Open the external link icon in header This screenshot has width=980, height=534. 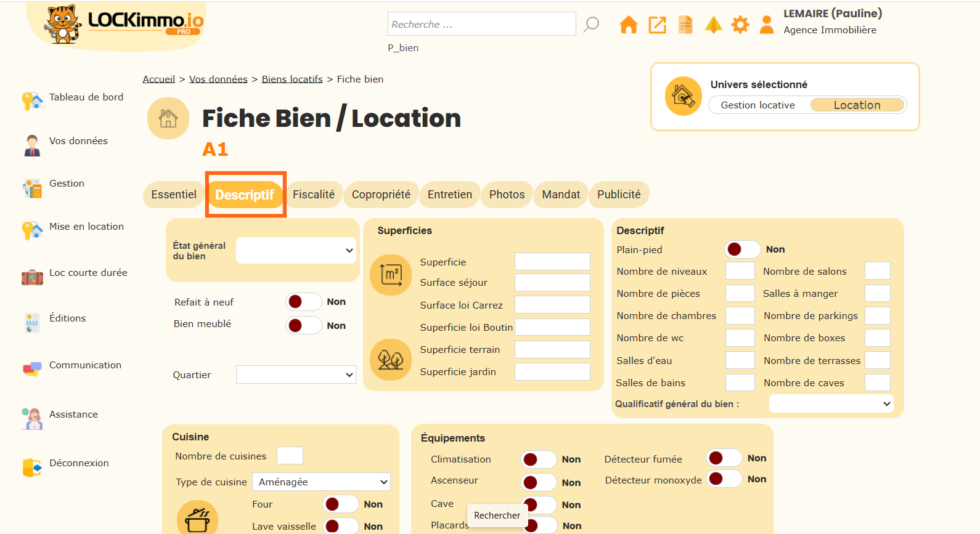[657, 25]
